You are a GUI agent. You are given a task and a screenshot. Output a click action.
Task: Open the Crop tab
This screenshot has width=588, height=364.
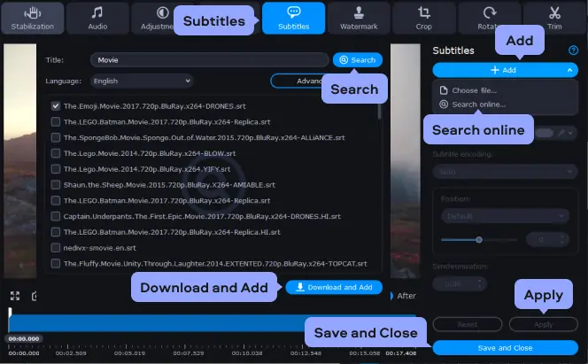pyautogui.click(x=424, y=19)
